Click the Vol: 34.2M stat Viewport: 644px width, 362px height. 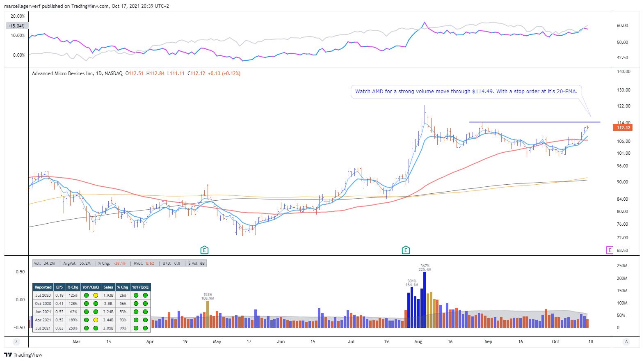point(44,263)
